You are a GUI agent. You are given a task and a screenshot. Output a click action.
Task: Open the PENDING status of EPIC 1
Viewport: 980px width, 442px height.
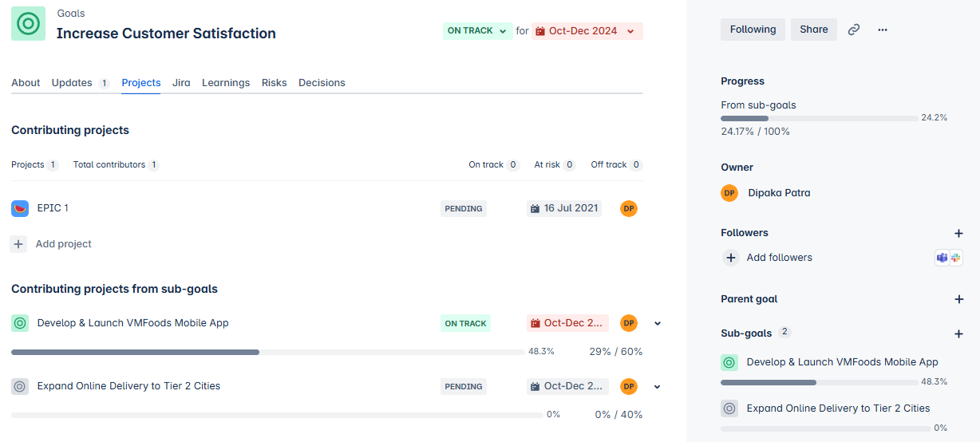pyautogui.click(x=464, y=209)
